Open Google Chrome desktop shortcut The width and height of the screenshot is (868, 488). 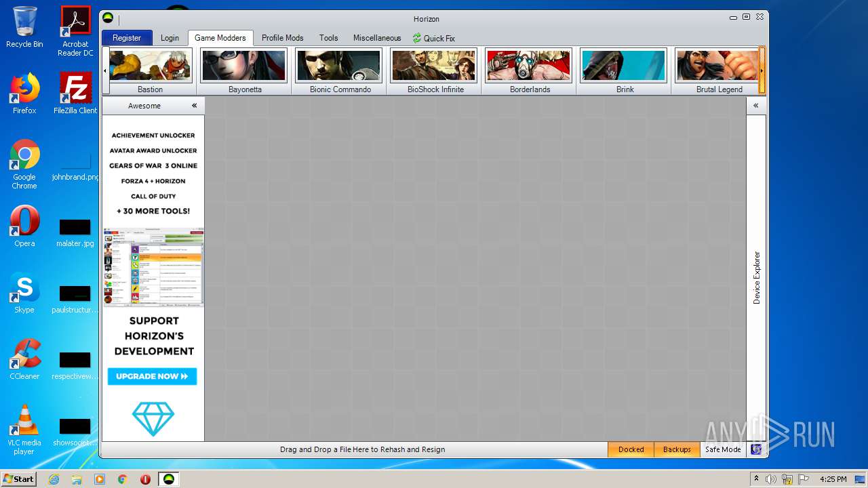[x=24, y=164]
